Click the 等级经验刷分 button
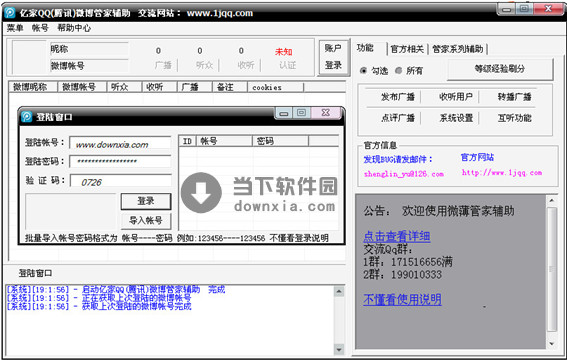 click(500, 69)
